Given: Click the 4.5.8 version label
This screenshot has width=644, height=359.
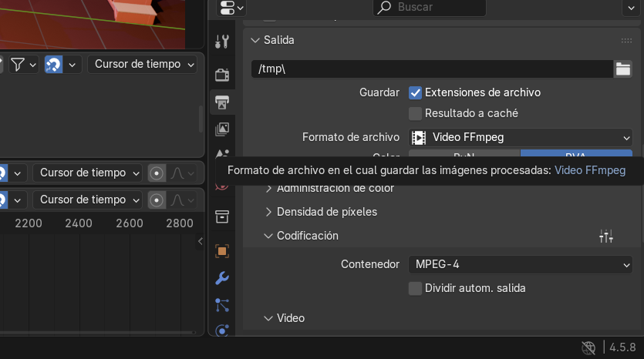Looking at the screenshot, I should tap(622, 347).
